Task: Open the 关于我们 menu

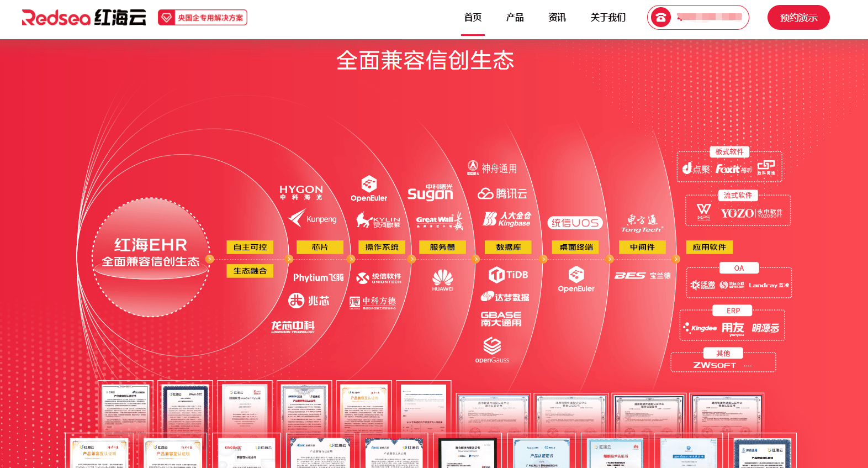Action: tap(608, 18)
